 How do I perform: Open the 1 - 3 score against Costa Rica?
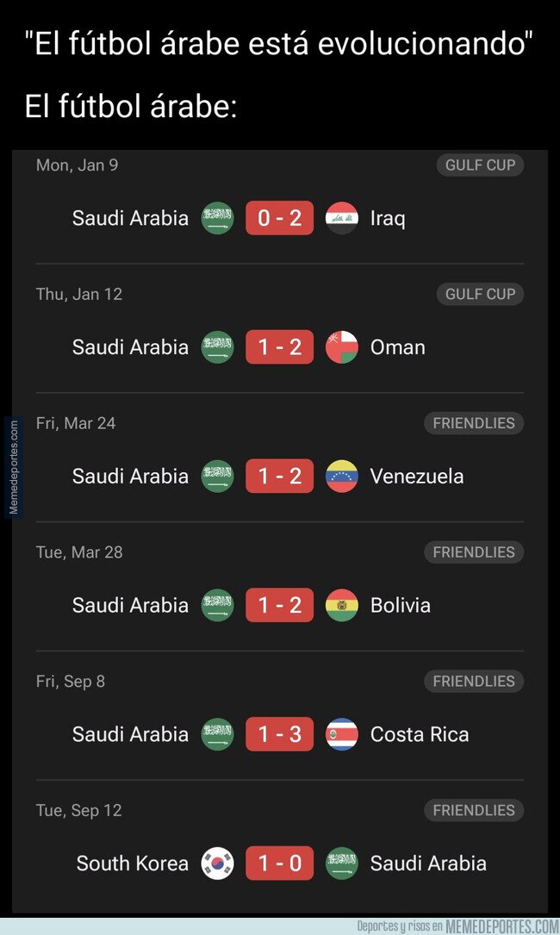[280, 734]
